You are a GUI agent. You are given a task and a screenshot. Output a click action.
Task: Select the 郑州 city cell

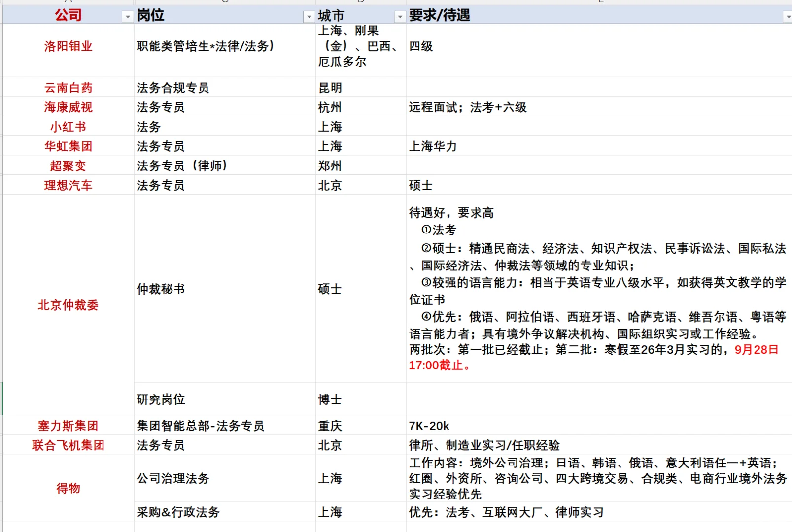tap(361, 166)
